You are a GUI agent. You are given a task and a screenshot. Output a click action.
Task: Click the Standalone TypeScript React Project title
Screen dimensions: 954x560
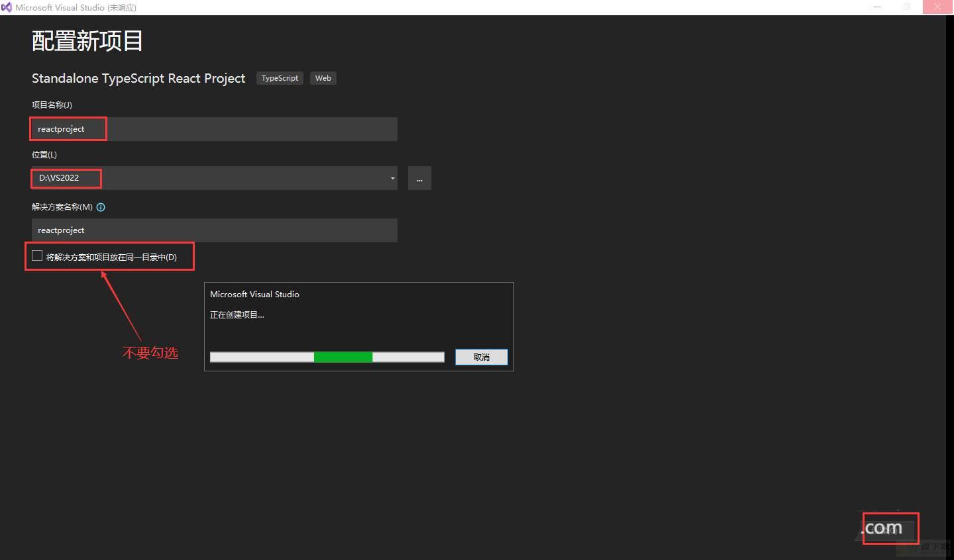tap(138, 78)
